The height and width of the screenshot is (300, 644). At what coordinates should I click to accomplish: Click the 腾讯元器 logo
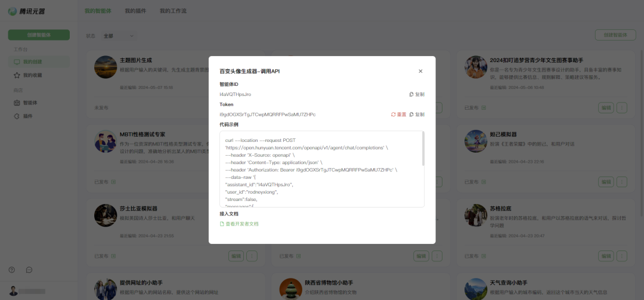tap(27, 11)
